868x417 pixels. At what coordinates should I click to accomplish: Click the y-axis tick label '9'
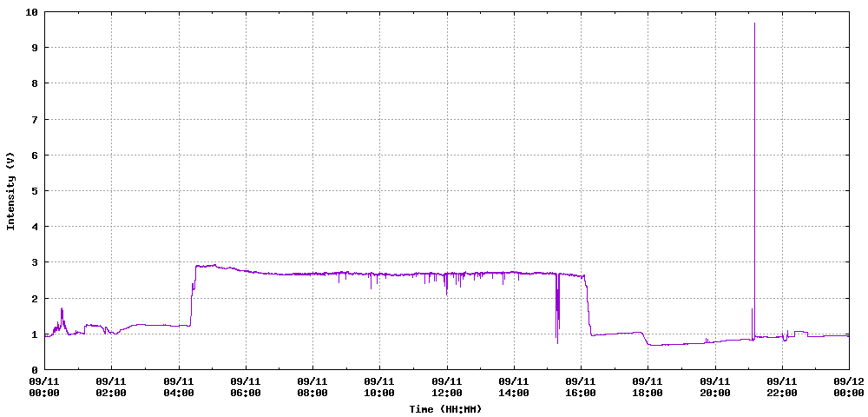click(x=36, y=48)
